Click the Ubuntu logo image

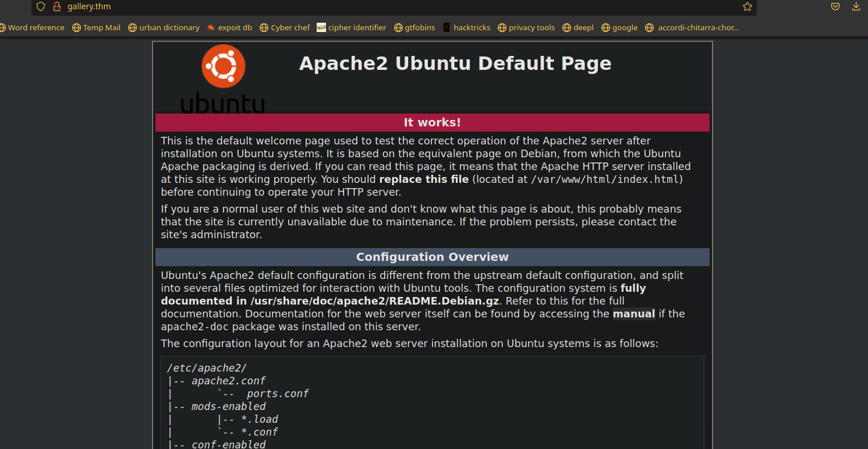click(223, 78)
